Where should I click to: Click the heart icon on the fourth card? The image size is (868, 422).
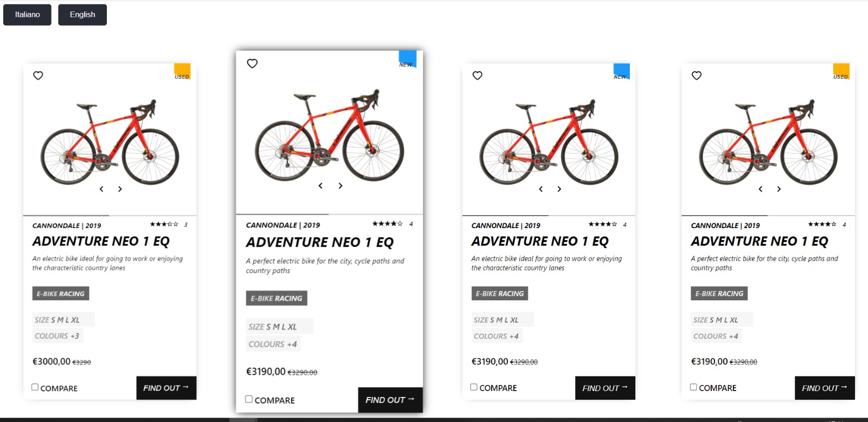click(x=697, y=75)
